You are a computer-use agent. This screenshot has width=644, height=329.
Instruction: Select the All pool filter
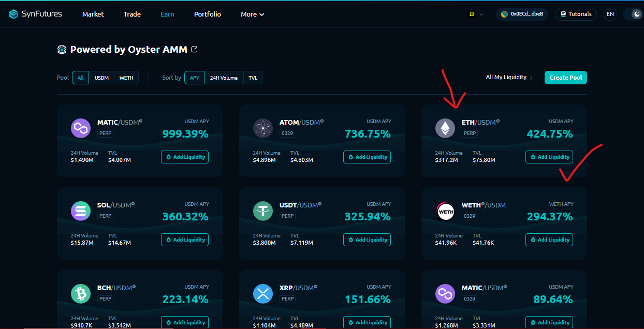point(80,78)
